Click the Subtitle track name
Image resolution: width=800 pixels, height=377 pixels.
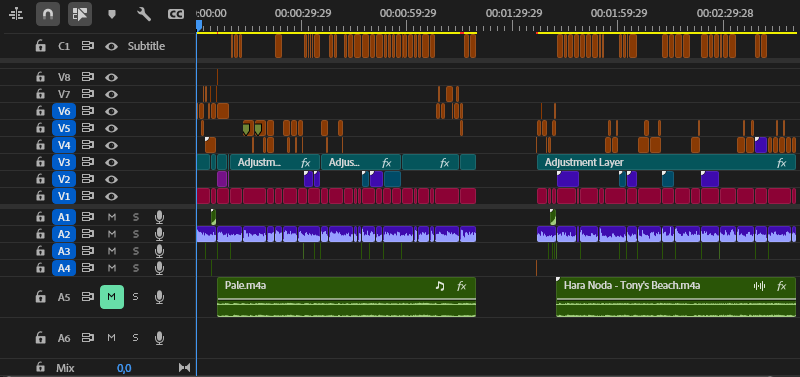[146, 46]
